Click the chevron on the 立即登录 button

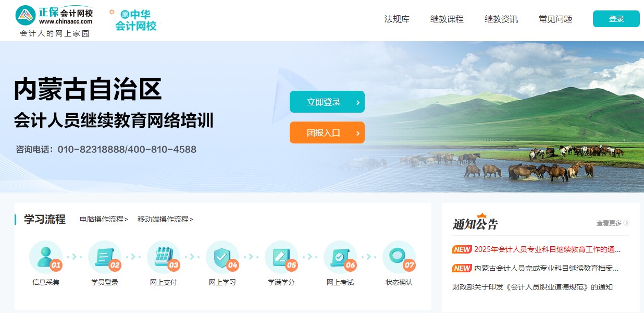pyautogui.click(x=357, y=102)
